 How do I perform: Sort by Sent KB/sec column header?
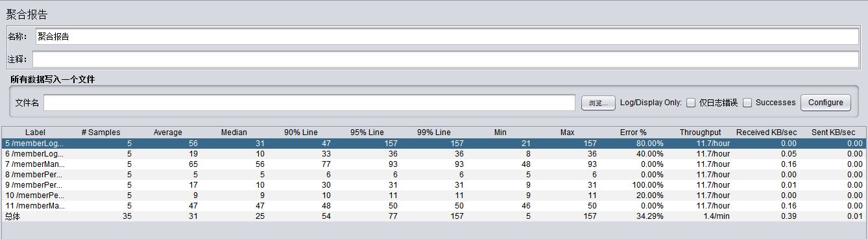pyautogui.click(x=833, y=132)
